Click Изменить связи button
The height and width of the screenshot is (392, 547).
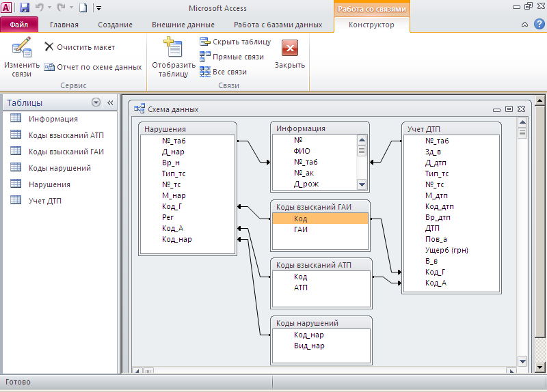tap(22, 57)
